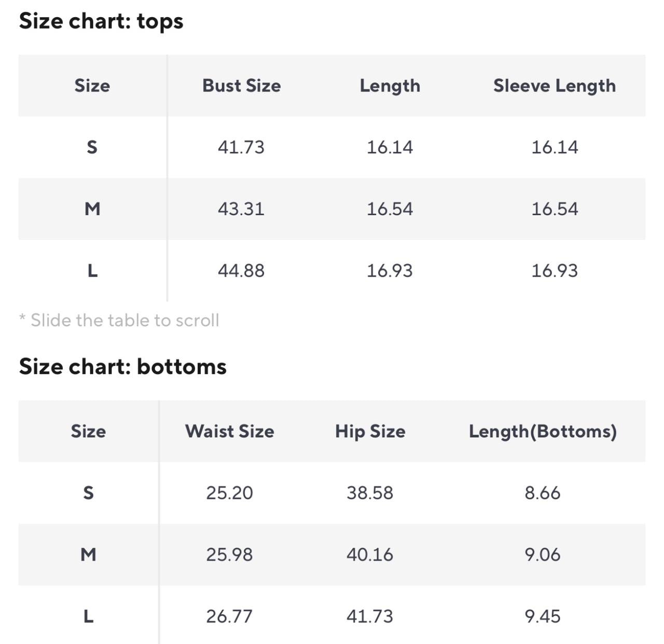Click hip size value 40.16
664x644 pixels.
pos(370,555)
